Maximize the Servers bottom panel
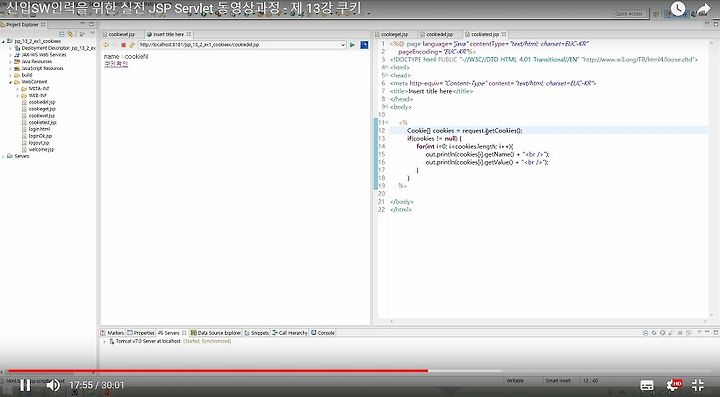 point(716,332)
